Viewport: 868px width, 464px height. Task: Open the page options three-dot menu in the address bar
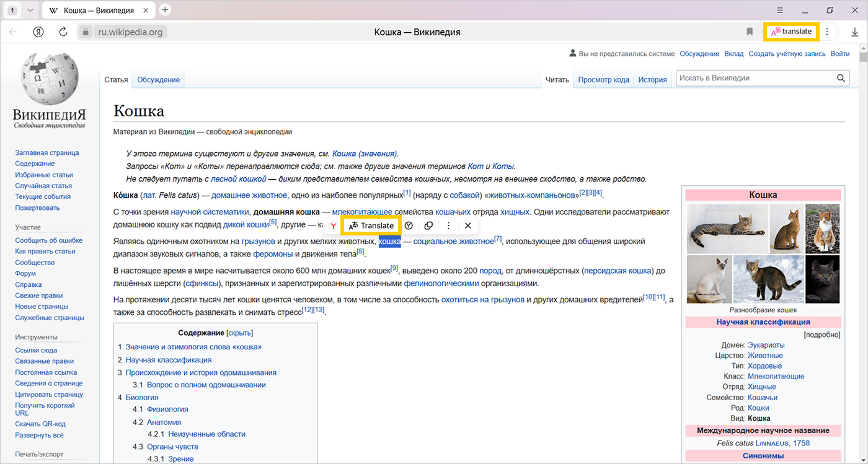click(827, 32)
